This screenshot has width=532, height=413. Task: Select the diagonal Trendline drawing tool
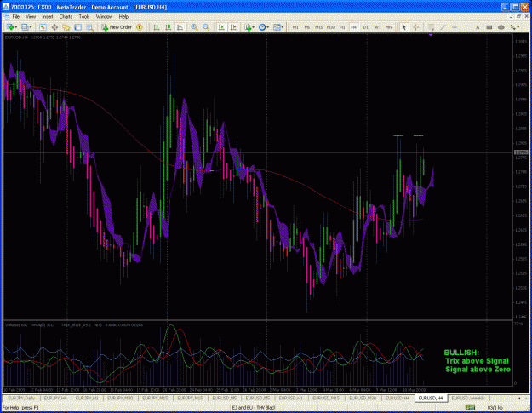click(443, 27)
